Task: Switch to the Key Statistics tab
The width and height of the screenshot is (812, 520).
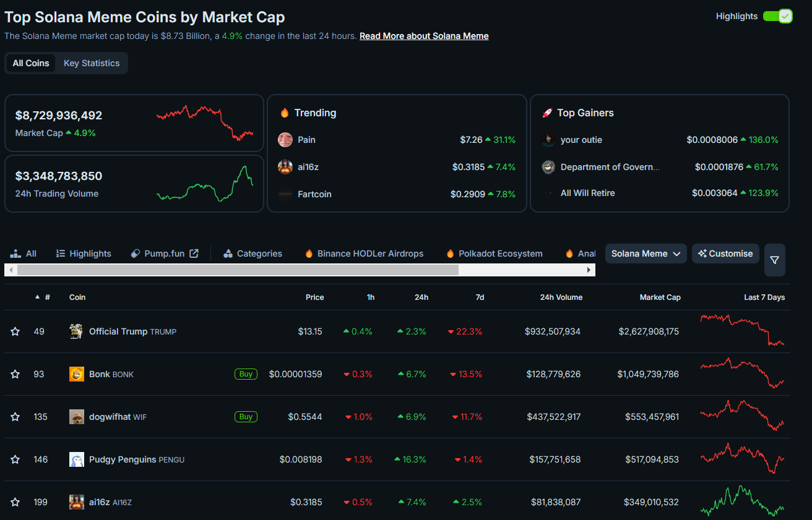Action: [92, 63]
